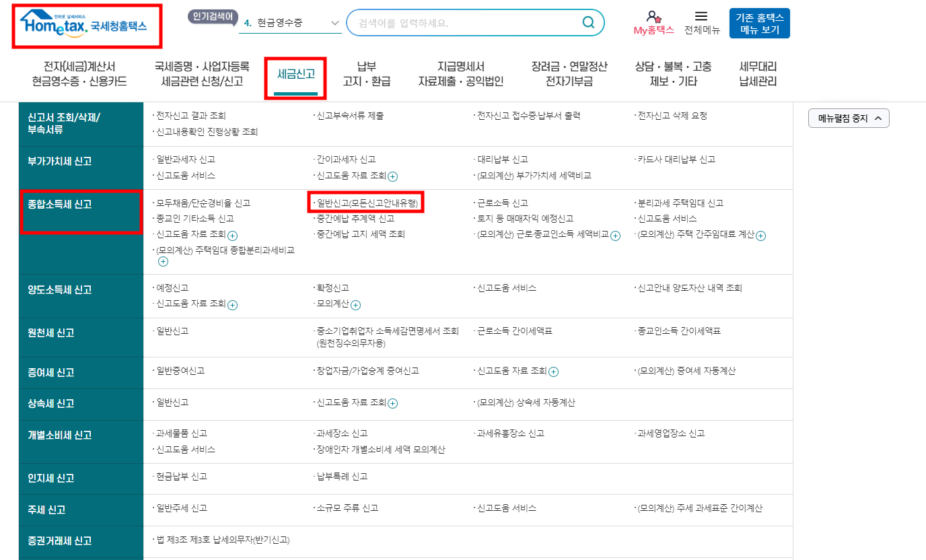Expand plus icon beside 종합소득세 신고도움 자료 조회
The width and height of the screenshot is (926, 560).
[233, 236]
